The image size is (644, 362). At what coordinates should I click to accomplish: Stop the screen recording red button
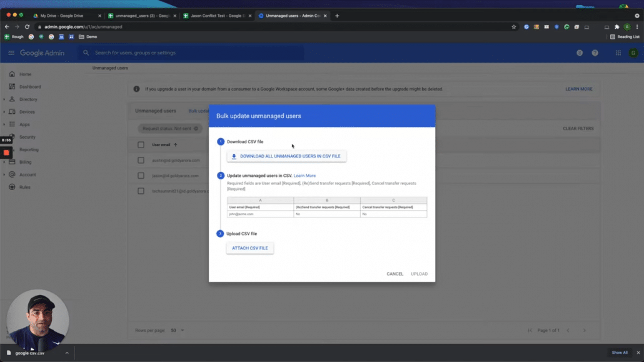[x=6, y=153]
